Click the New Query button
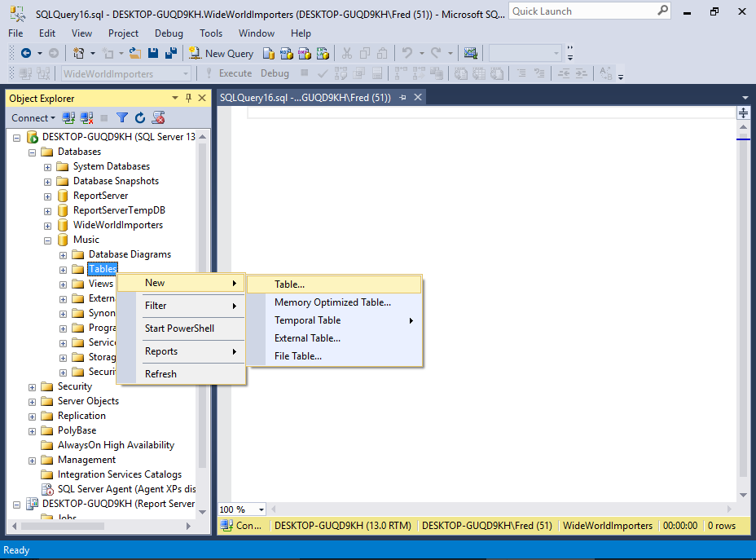The image size is (756, 560). (x=221, y=53)
